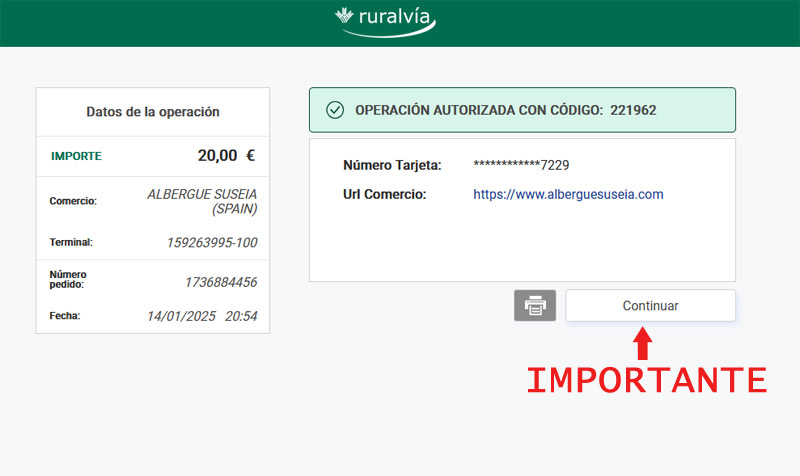This screenshot has height=476, width=800.
Task: Select the date 14/01/2025 20:54
Action: pos(202,316)
